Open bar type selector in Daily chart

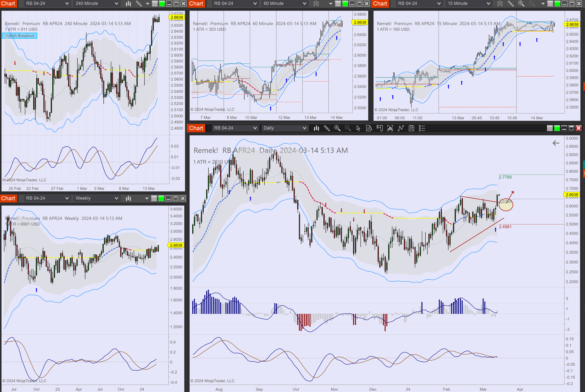316,128
